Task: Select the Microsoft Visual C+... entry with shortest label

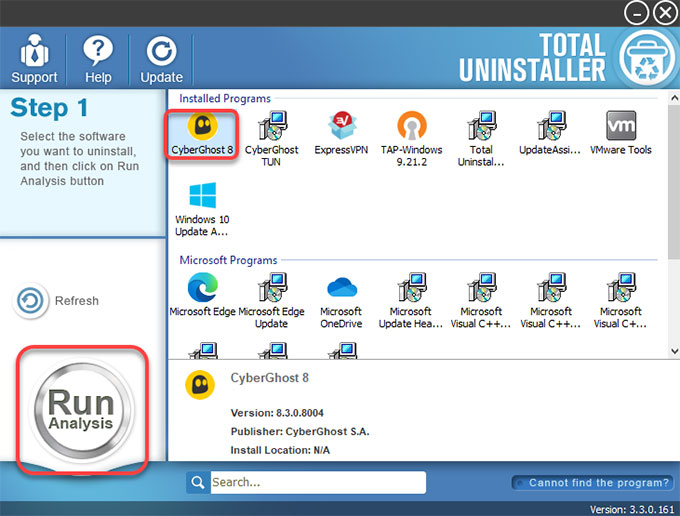Action: [621, 300]
